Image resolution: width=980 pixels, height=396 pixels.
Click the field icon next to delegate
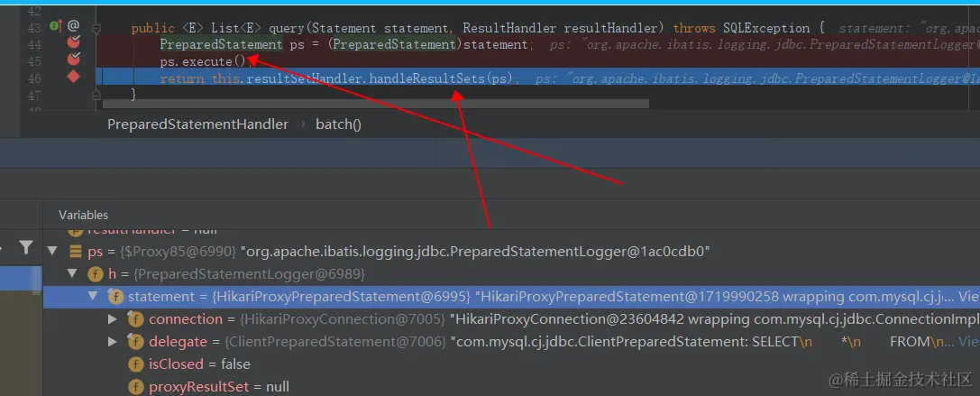click(135, 342)
